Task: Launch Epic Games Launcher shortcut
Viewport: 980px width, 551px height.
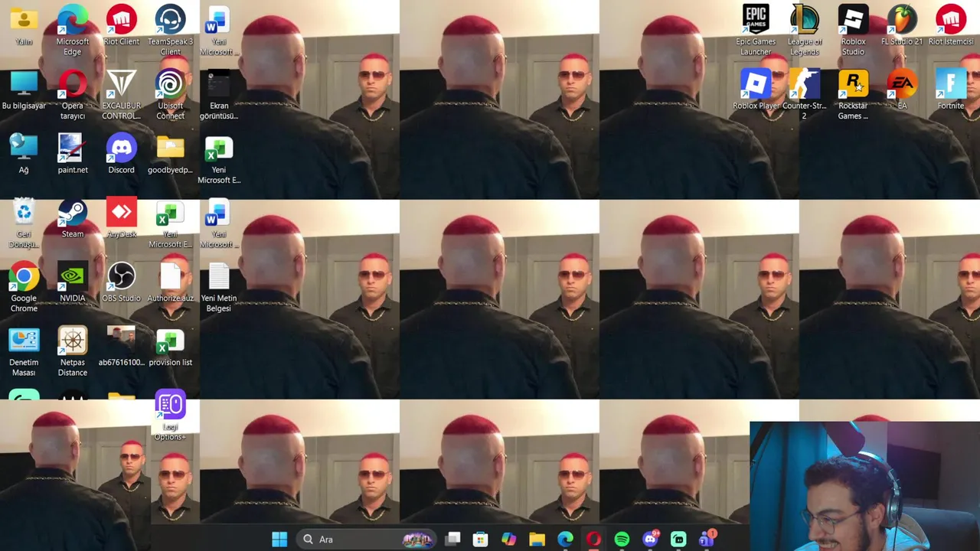Action: [x=756, y=31]
